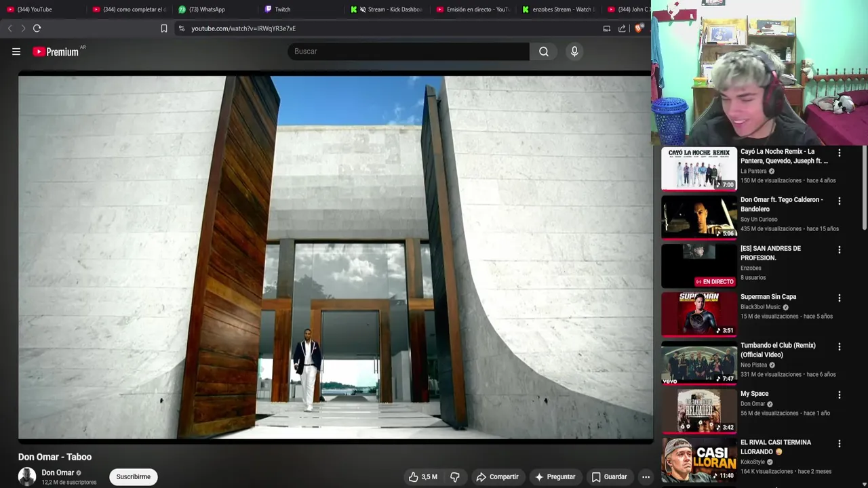This screenshot has height=488, width=868.
Task: Switch to the 'Emisión en directo' tab
Action: tap(473, 9)
